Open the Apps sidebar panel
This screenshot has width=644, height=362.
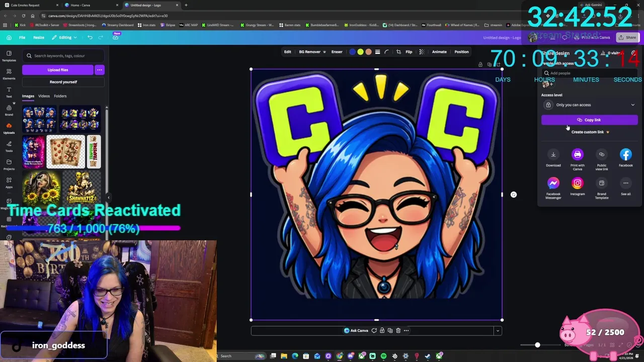coord(9,183)
